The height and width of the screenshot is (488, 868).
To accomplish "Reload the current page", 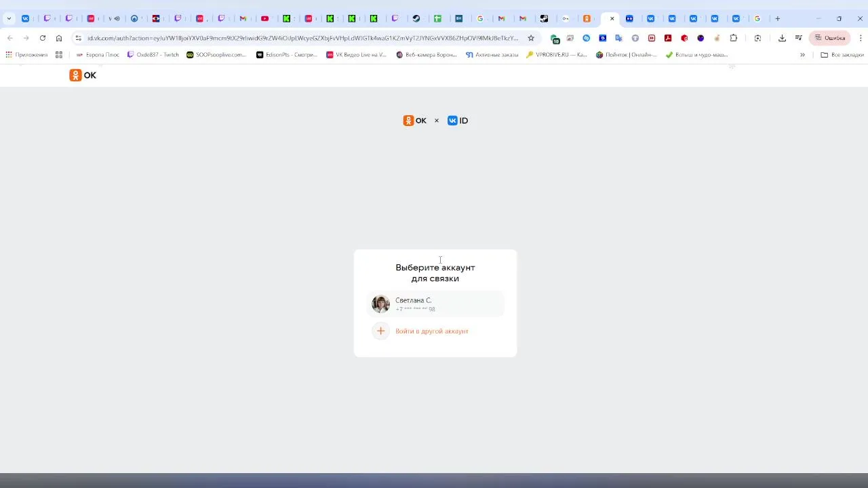I will coord(43,38).
